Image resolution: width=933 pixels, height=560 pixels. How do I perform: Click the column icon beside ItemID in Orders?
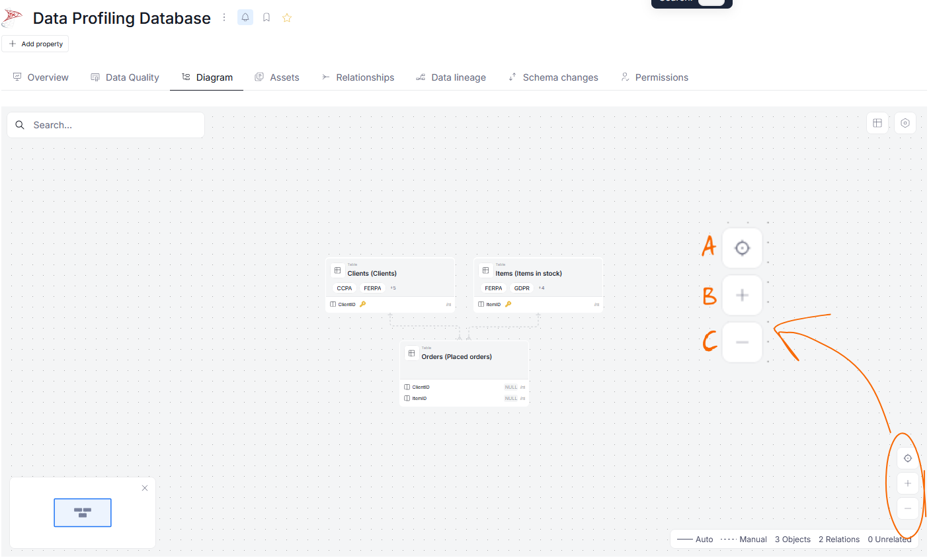point(407,399)
